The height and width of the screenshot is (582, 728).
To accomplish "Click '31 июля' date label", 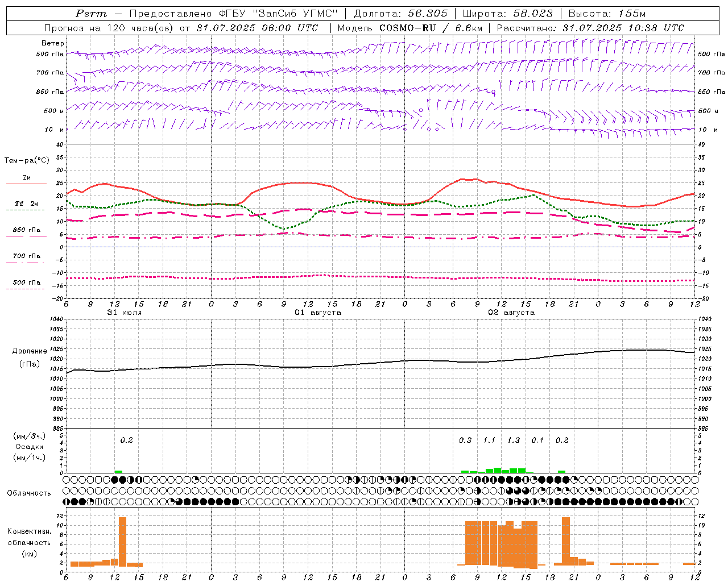I will tap(125, 313).
